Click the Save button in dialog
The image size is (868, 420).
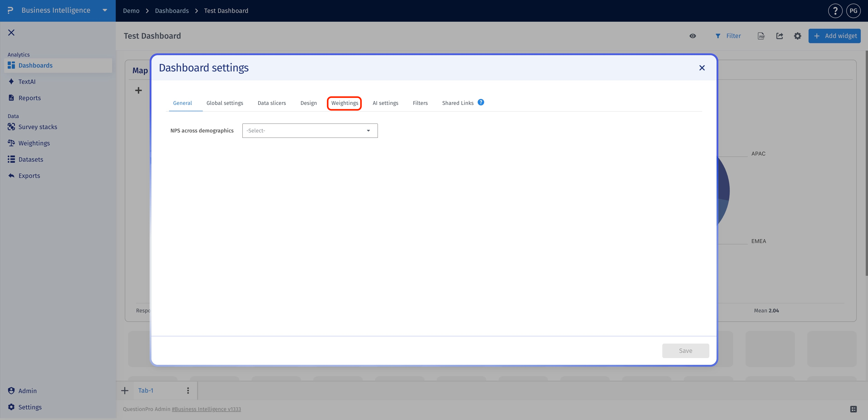tap(685, 351)
